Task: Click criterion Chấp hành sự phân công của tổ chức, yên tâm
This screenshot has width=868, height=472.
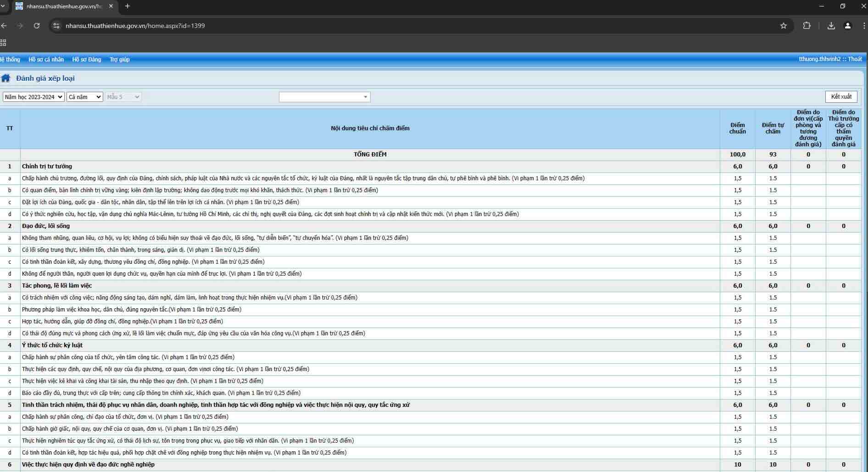Action: [x=128, y=357]
